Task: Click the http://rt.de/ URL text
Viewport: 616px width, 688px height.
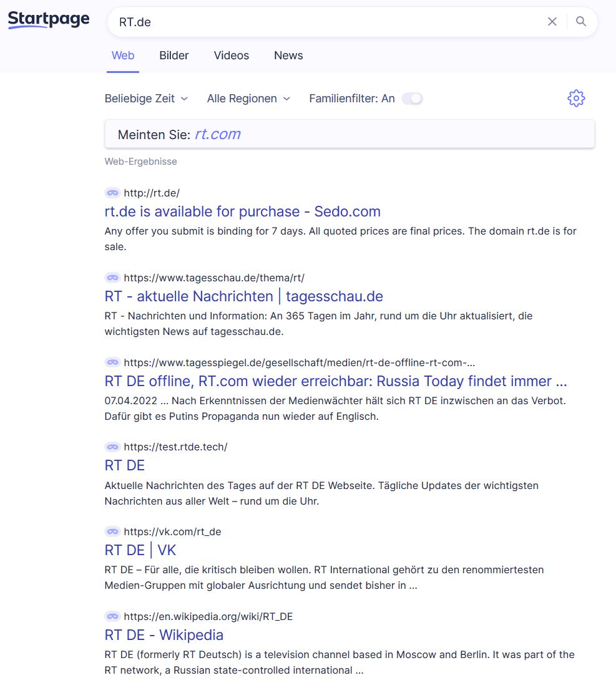Action: [x=152, y=193]
